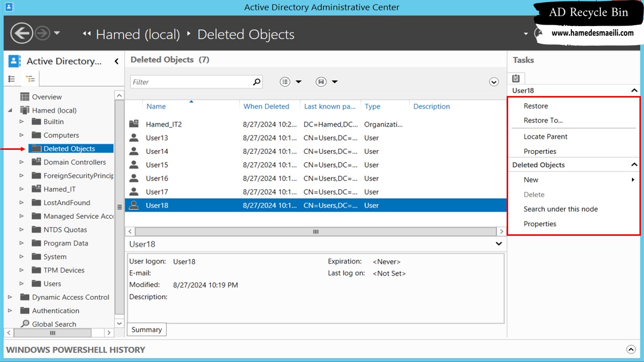Select the User15 row
The height and width of the screenshot is (362, 644).
tap(315, 165)
